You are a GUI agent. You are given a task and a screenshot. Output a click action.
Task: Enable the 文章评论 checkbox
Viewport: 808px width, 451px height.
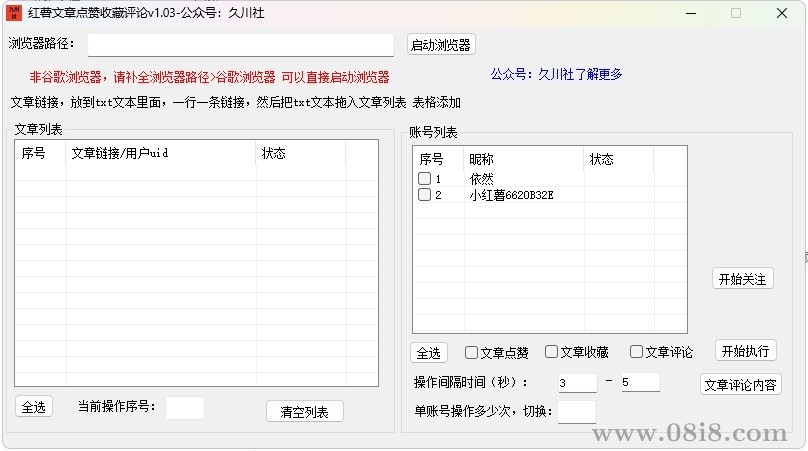[636, 352]
